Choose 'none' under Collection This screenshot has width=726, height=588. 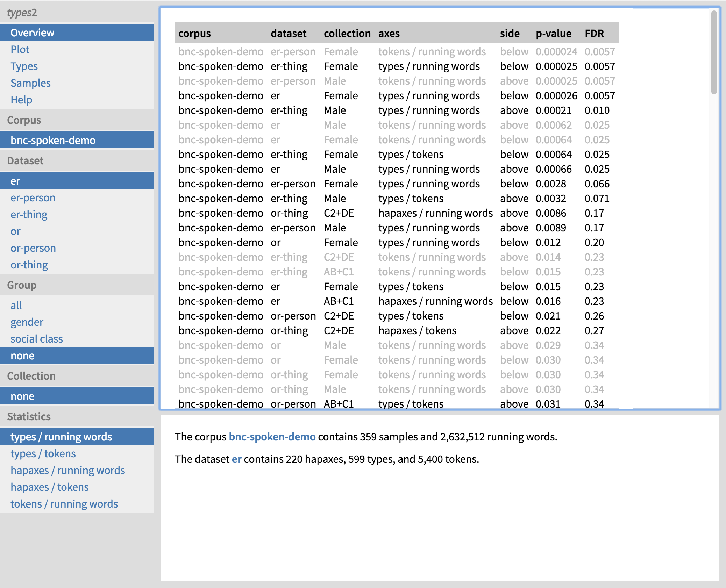77,396
